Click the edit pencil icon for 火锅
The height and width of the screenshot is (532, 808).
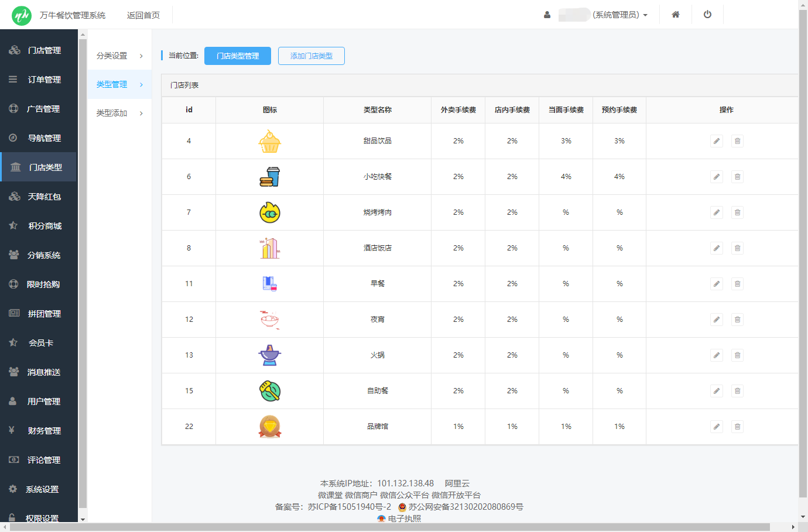tap(716, 355)
